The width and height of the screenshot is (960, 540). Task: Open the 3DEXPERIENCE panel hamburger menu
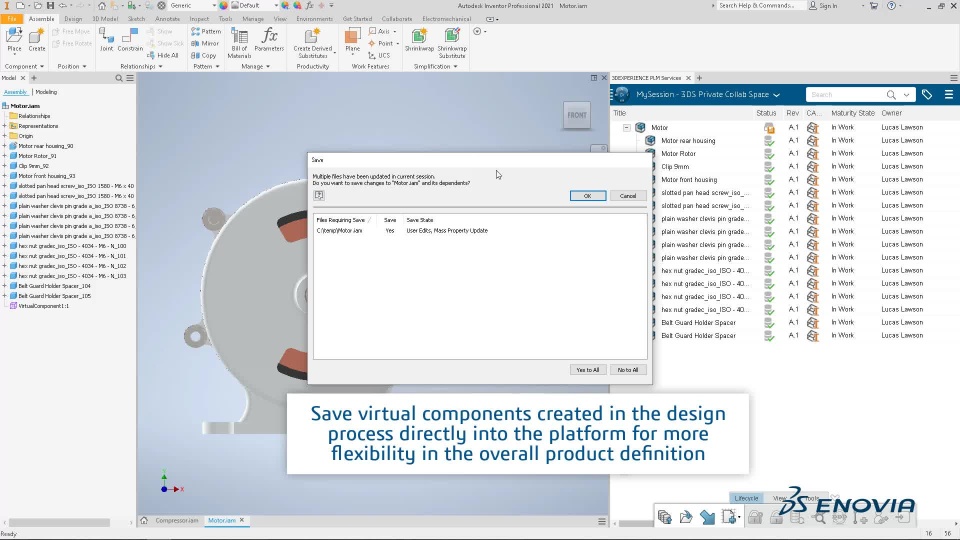point(949,94)
